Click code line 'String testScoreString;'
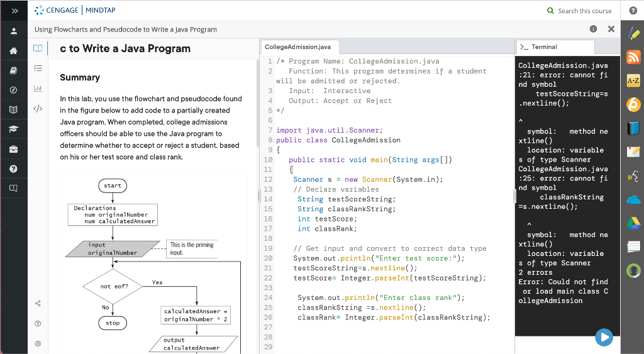The height and width of the screenshot is (354, 644). (347, 199)
